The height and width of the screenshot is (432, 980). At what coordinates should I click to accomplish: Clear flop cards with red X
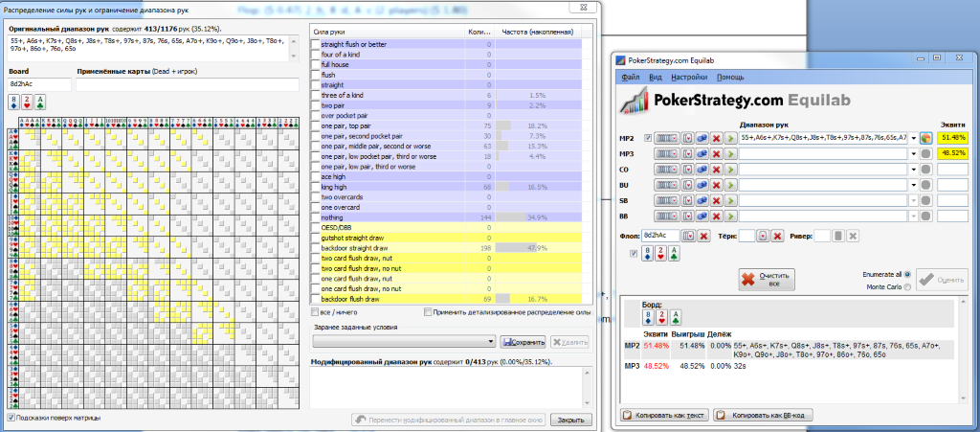(x=703, y=236)
